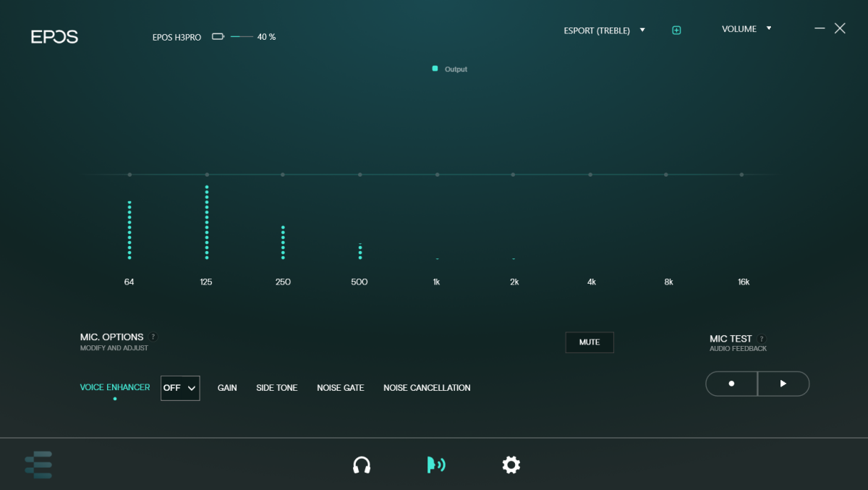Viewport: 868px width, 490px height.
Task: Select the SIDE TONE mic option tab
Action: click(276, 388)
